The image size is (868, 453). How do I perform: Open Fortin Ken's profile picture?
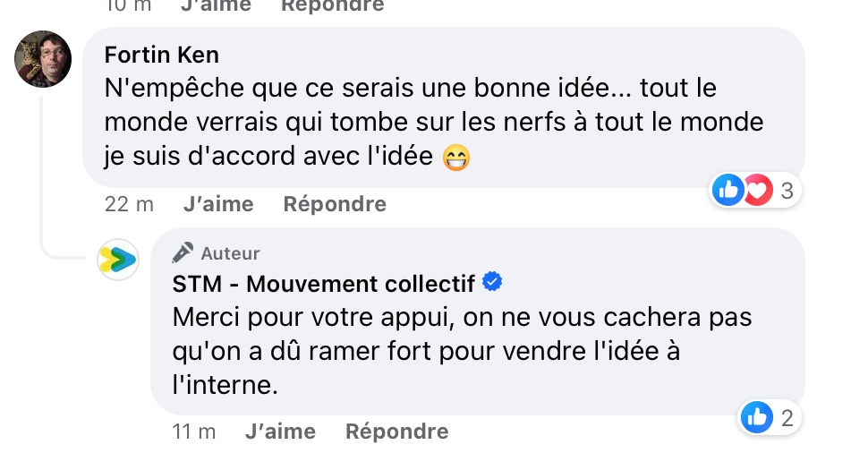point(43,59)
